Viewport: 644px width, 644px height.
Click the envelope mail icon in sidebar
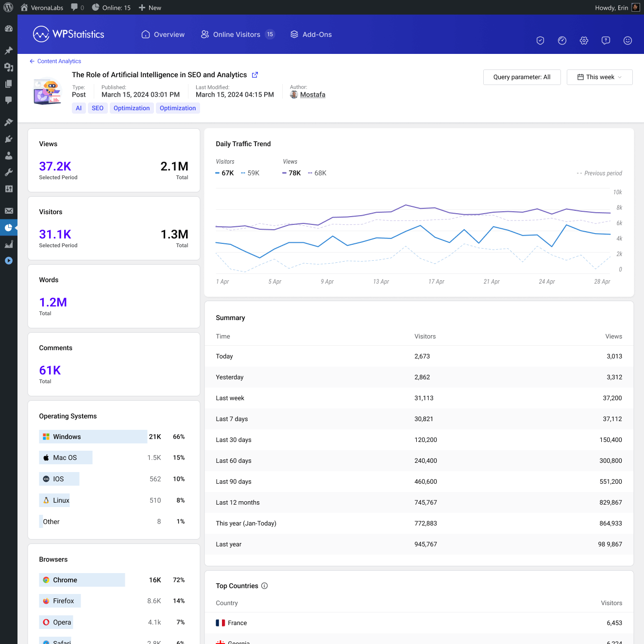(x=8, y=211)
